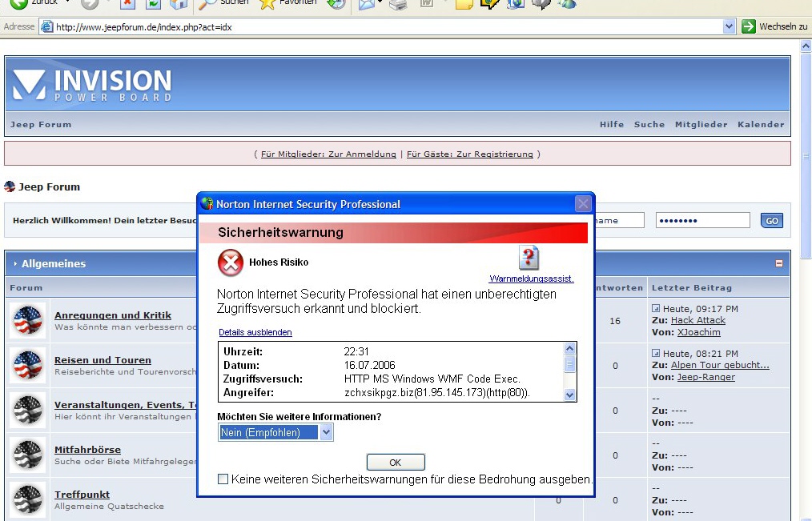Open the Warnmeldungsassistent question mark icon
This screenshot has width=812, height=521.
click(529, 258)
